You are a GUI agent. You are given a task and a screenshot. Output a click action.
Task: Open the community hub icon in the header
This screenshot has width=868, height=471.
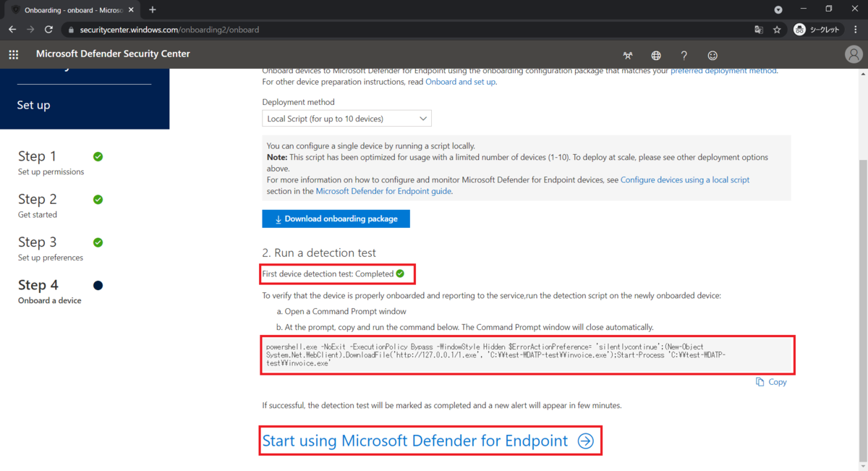pos(628,56)
